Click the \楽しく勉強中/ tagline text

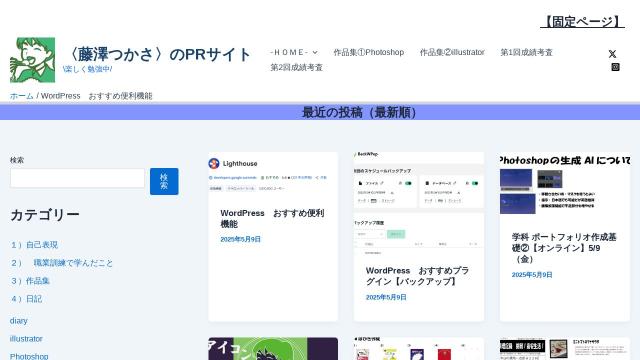(x=88, y=69)
